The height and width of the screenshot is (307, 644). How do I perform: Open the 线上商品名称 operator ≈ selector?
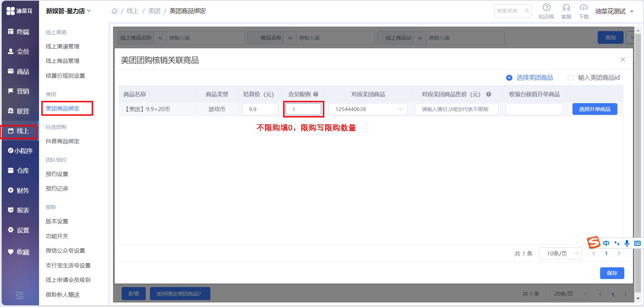click(x=160, y=38)
